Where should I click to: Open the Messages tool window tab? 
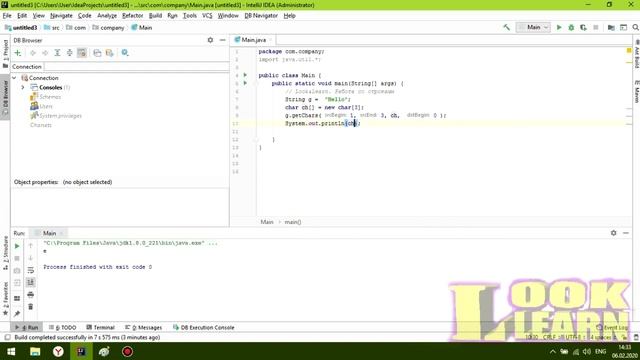[144, 327]
